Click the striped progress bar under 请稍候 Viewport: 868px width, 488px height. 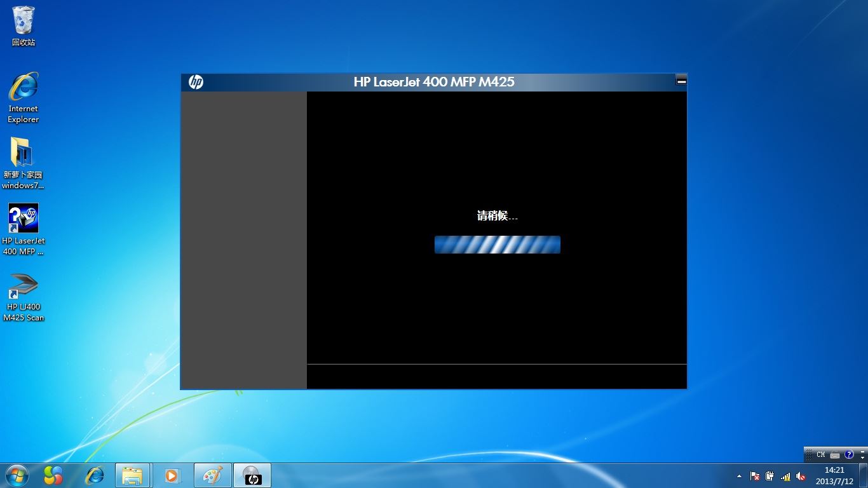click(497, 245)
